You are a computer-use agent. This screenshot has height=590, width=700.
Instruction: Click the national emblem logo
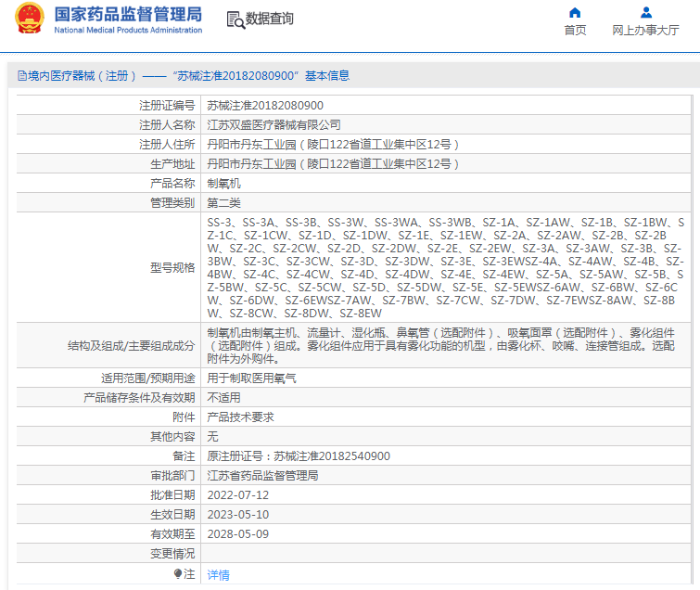(x=31, y=19)
